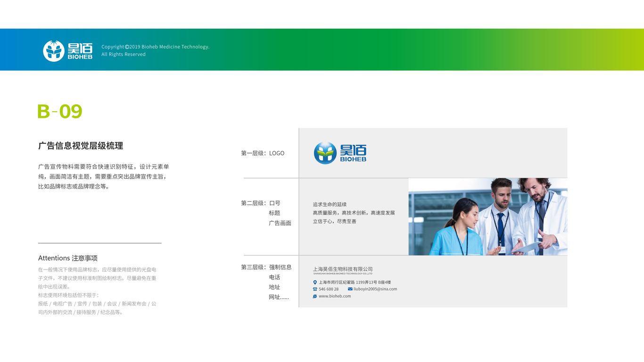Click the All Rights Reserved text
The image size is (644, 362).
coord(124,54)
